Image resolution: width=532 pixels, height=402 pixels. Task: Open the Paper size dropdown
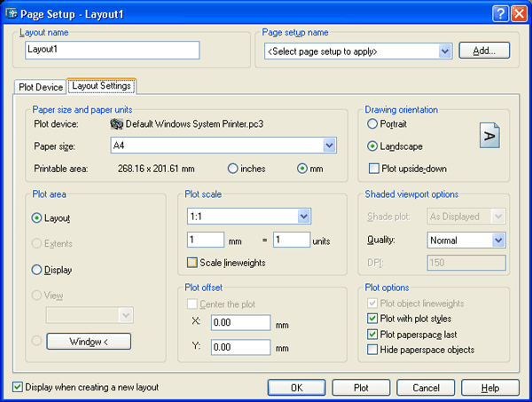[330, 146]
